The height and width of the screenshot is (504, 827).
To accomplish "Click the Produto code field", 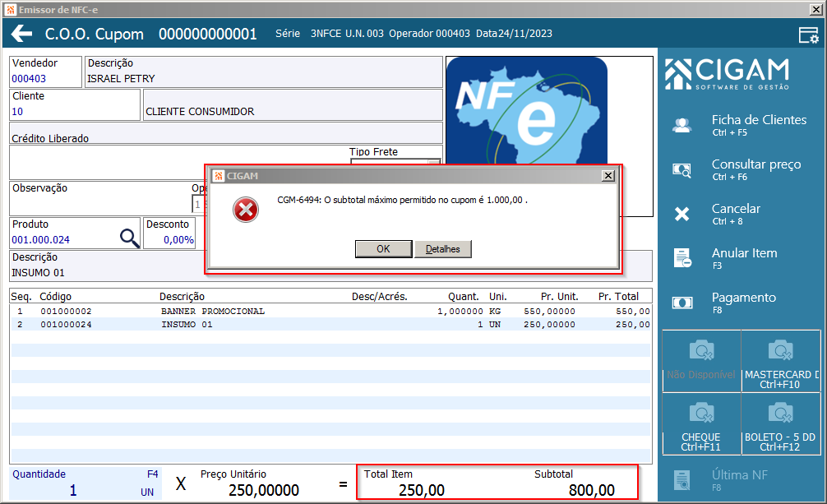I will click(x=64, y=239).
